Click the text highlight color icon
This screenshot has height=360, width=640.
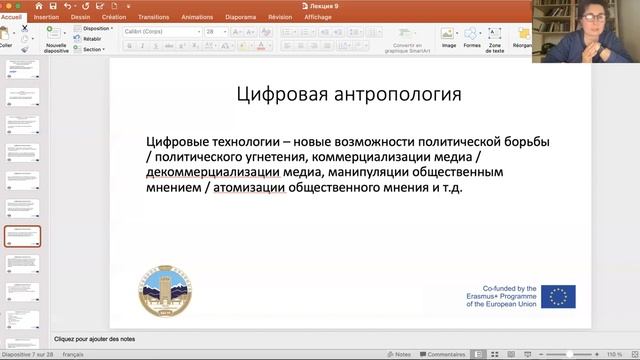[x=243, y=46]
